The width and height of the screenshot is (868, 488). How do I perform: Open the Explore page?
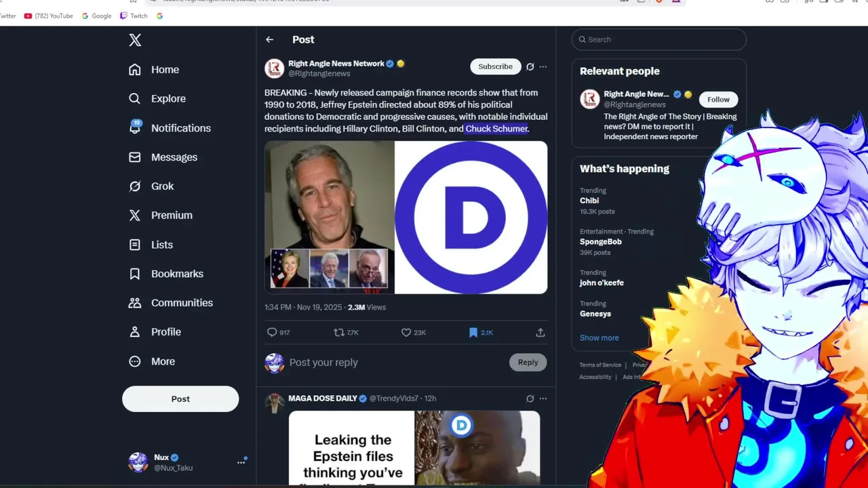[x=157, y=99]
